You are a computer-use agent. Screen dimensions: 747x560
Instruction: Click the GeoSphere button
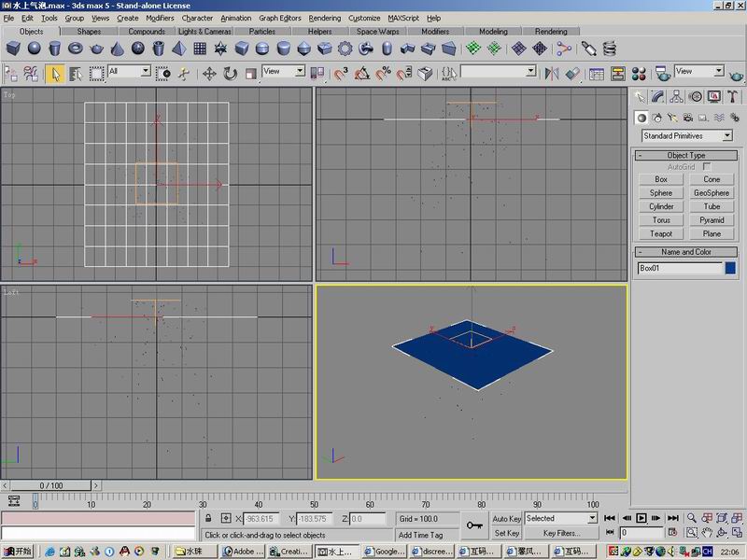[x=712, y=193]
